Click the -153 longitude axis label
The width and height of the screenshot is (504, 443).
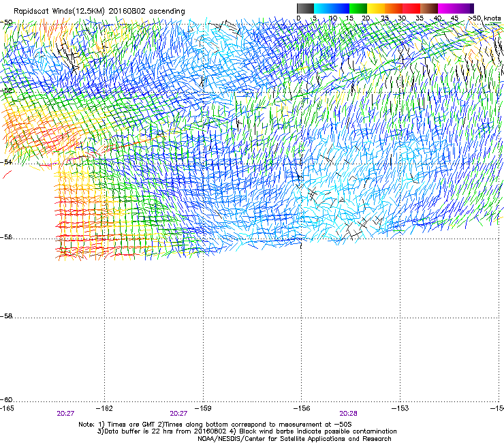pos(400,408)
